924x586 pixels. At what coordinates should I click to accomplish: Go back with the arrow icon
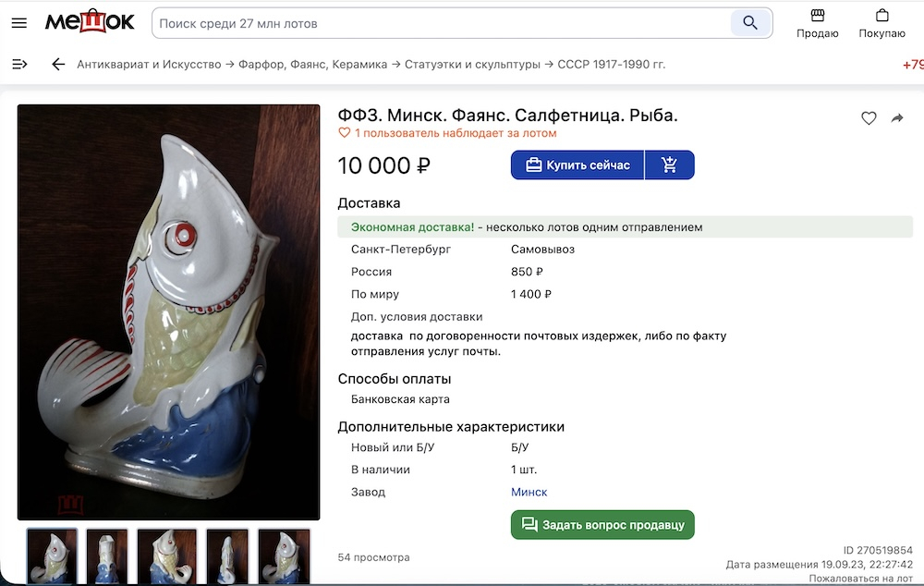58,65
